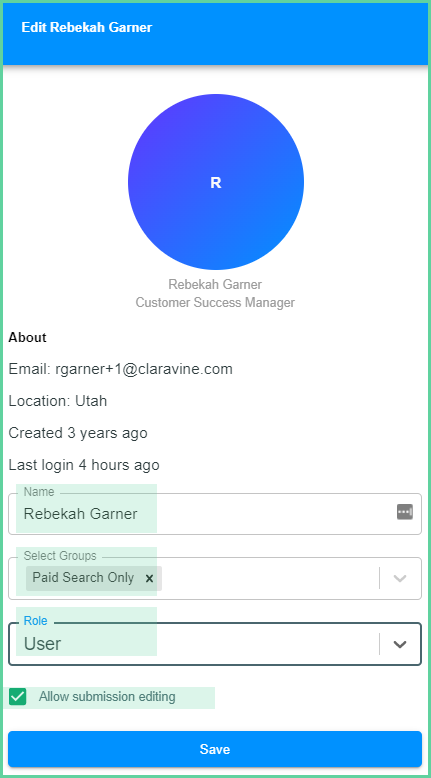This screenshot has height=778, width=431.
Task: Uncheck Allow submission editing checkbox
Action: [x=17, y=697]
